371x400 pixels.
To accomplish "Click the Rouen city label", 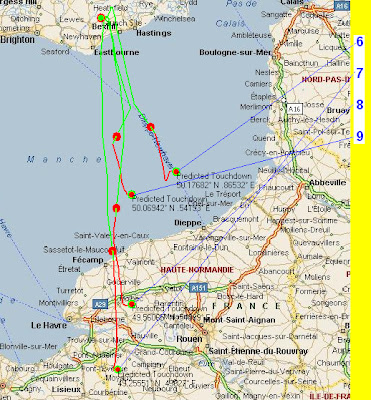I will [x=189, y=339].
